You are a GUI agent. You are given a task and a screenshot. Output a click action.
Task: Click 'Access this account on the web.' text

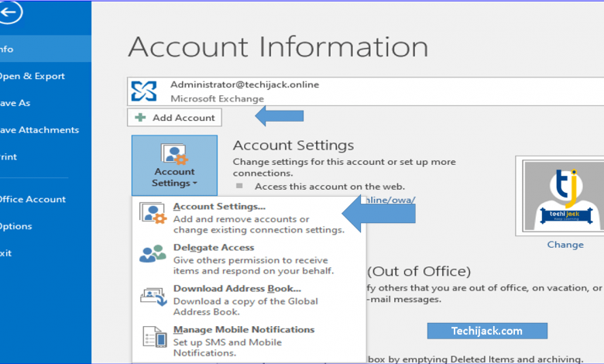pos(330,187)
